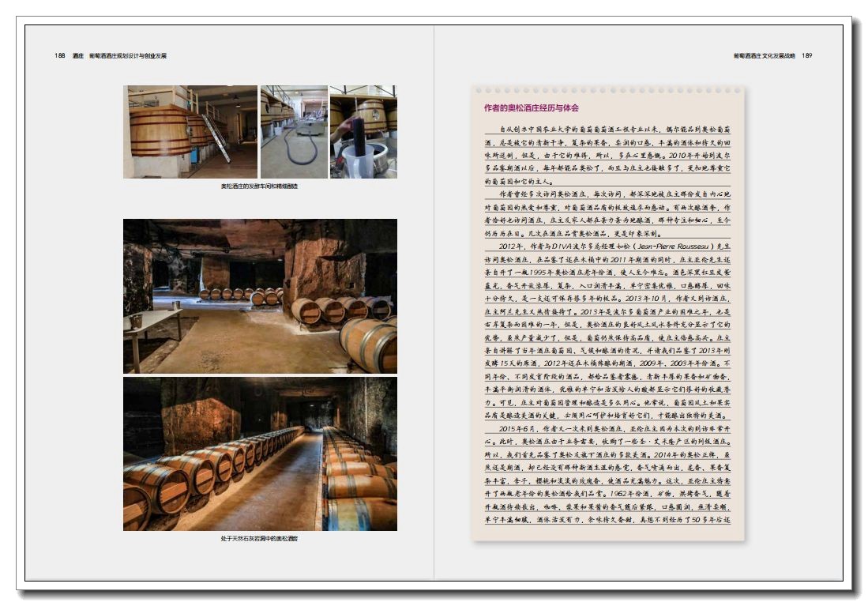868x606 pixels.
Task: Click the right header 葡萄酒酒庄 文化发展战略
Action: [764, 56]
